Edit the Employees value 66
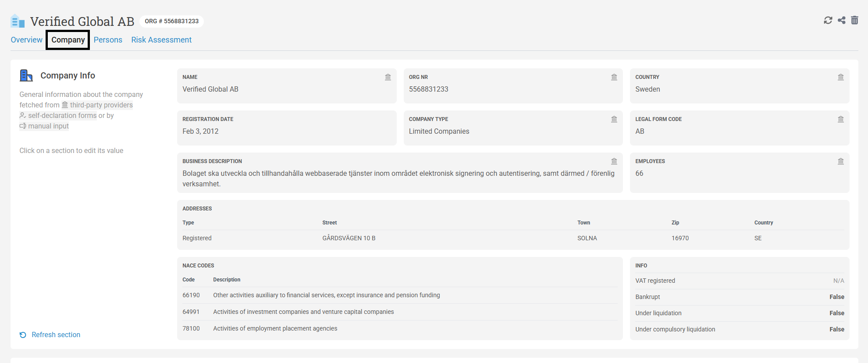Viewport: 868px width, 363px height. click(639, 174)
